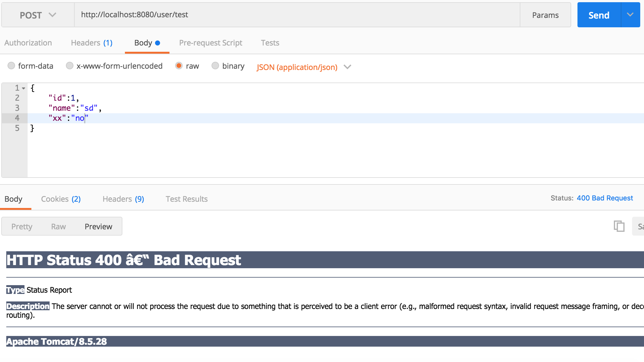Open the Tests tab
Image resolution: width=644 pixels, height=362 pixels.
(x=270, y=43)
